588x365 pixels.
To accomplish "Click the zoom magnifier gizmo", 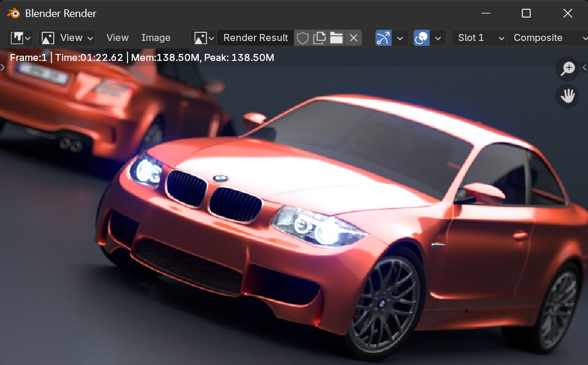I will [x=567, y=69].
